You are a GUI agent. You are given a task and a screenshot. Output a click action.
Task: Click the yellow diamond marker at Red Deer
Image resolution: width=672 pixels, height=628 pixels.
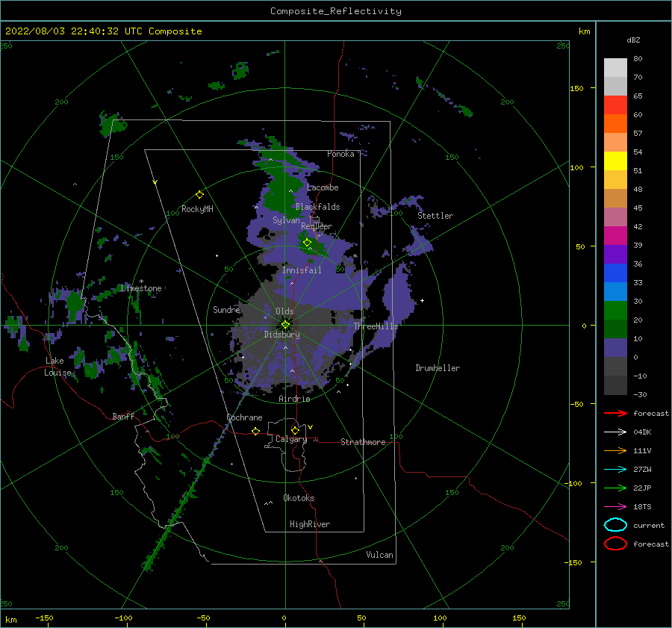(x=307, y=243)
